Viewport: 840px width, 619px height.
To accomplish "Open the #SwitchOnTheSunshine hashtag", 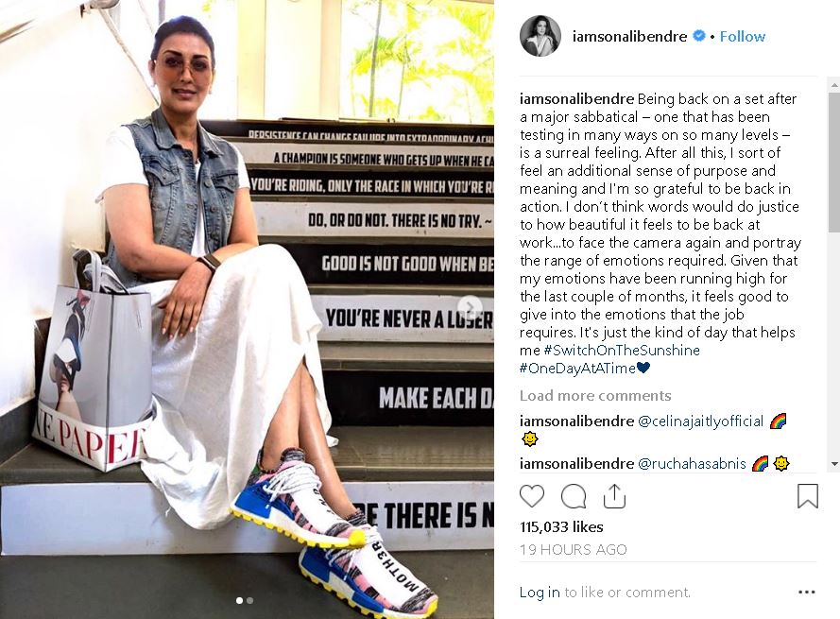I will click(622, 350).
